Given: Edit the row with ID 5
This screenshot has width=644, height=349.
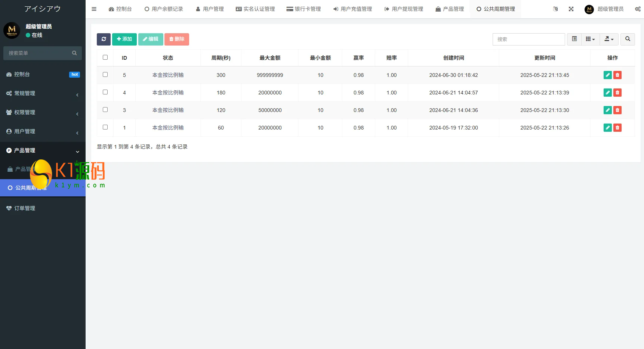Looking at the screenshot, I should click(608, 75).
